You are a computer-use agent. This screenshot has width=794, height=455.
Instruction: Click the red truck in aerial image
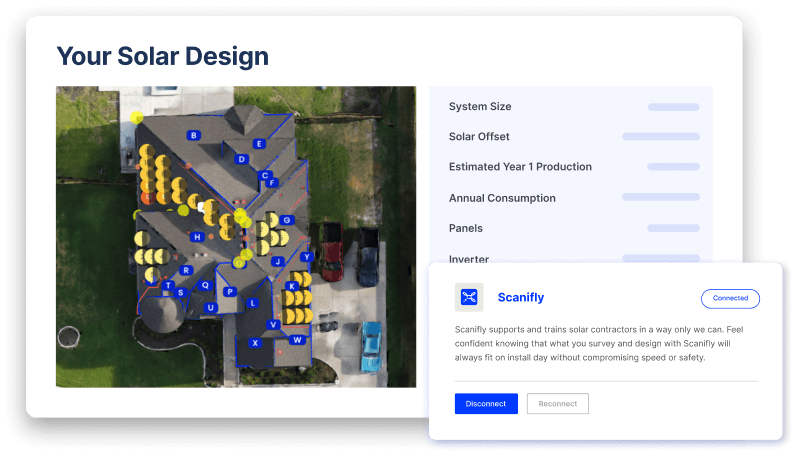coord(332,253)
